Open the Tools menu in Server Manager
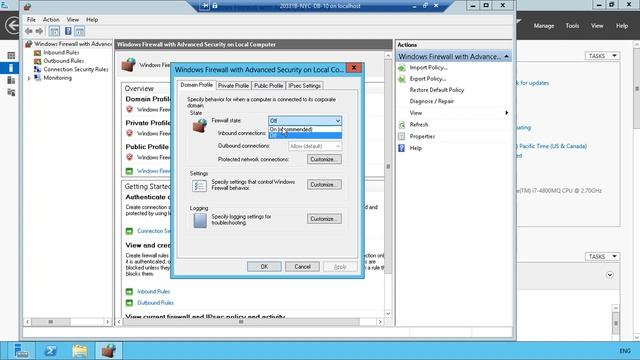The image size is (640, 360). coord(572,26)
